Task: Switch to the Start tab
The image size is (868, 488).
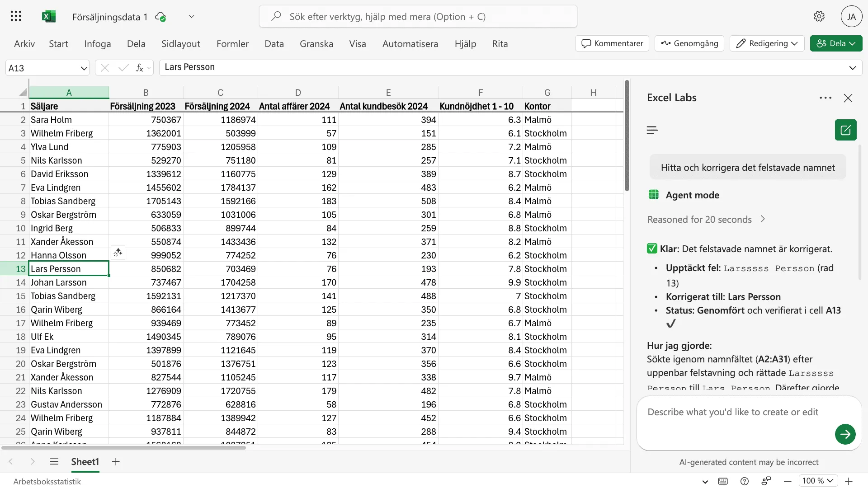Action: point(58,44)
